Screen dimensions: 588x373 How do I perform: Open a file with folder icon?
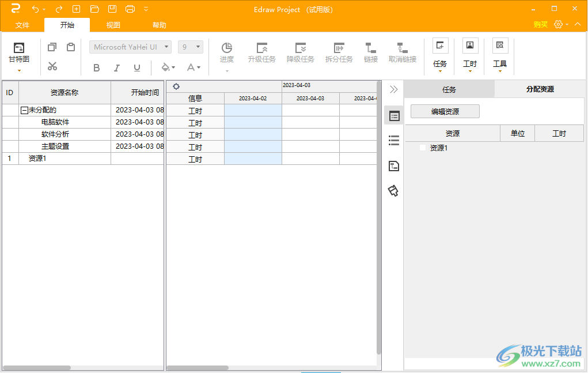(x=94, y=9)
